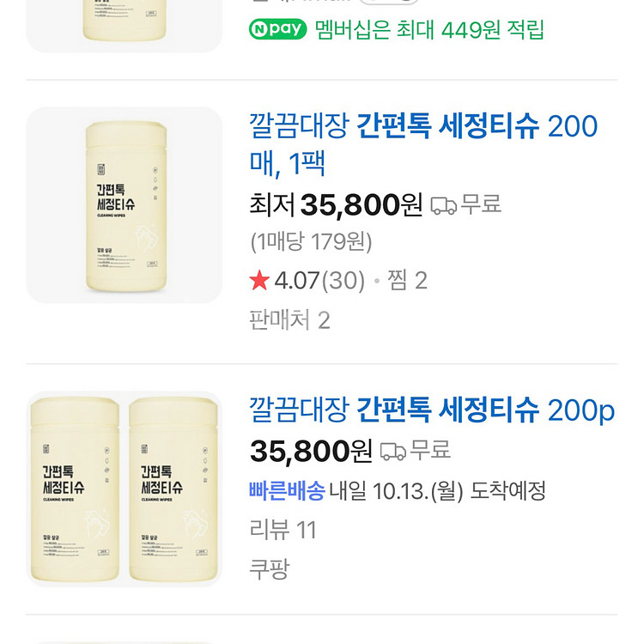The width and height of the screenshot is (644, 644).
Task: Click the delivery truck icon beside 최저 35,800원
Action: pos(443,205)
